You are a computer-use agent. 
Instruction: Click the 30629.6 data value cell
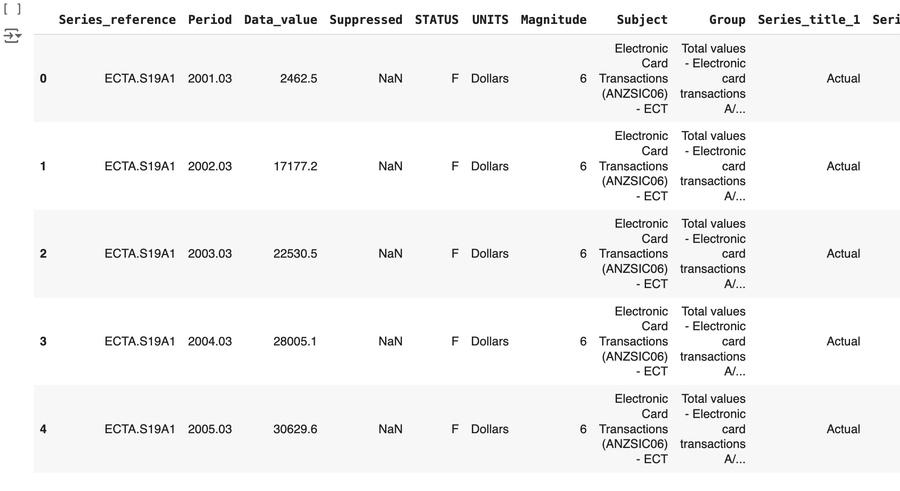[x=295, y=430]
